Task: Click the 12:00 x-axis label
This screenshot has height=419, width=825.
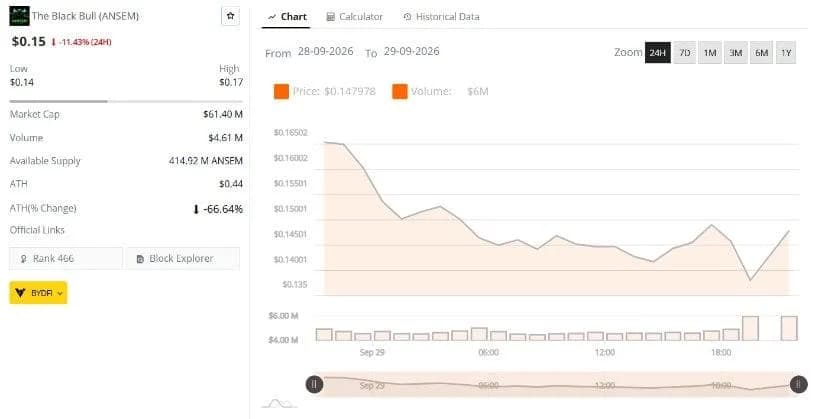Action: (605, 352)
